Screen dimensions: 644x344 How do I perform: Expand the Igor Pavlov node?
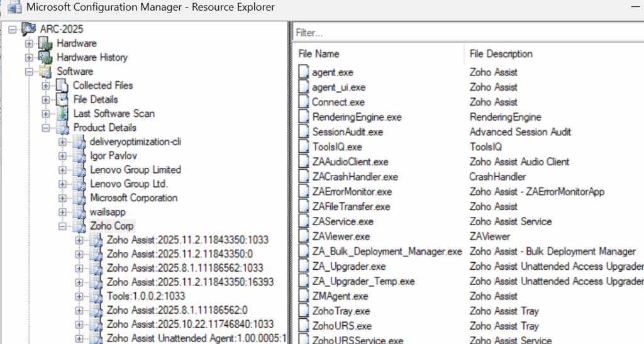coord(62,156)
